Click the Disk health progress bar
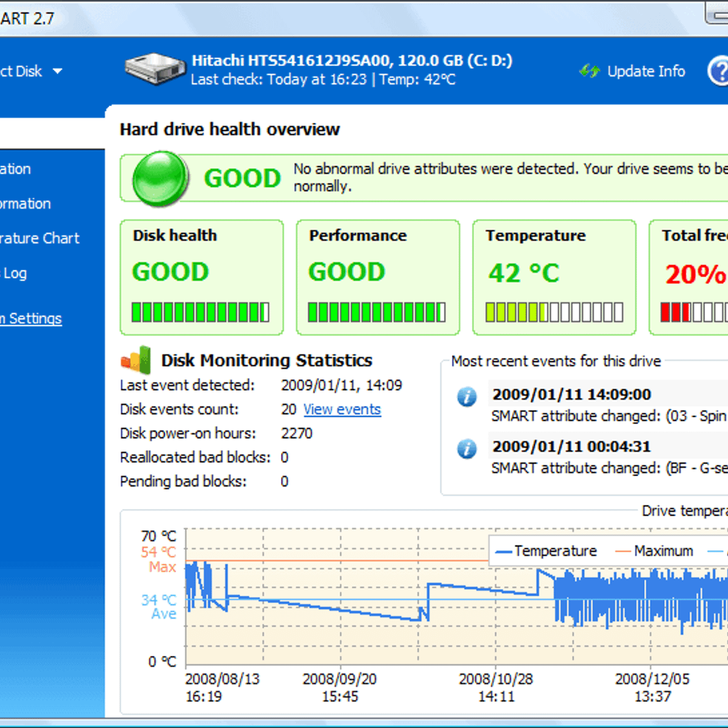This screenshot has width=728, height=728. pyautogui.click(x=201, y=312)
